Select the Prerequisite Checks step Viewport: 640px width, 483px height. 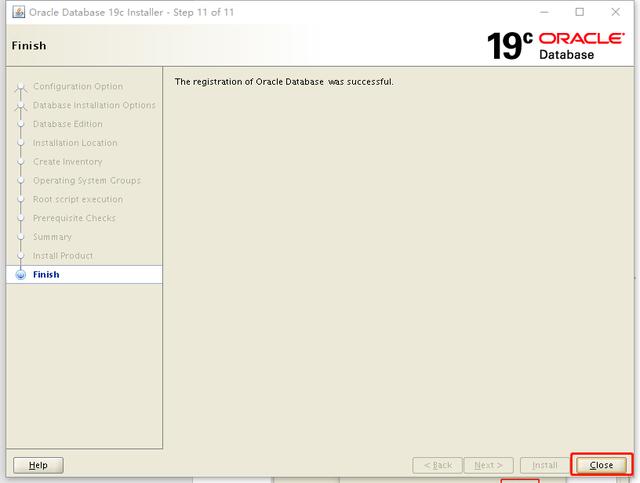(x=74, y=218)
